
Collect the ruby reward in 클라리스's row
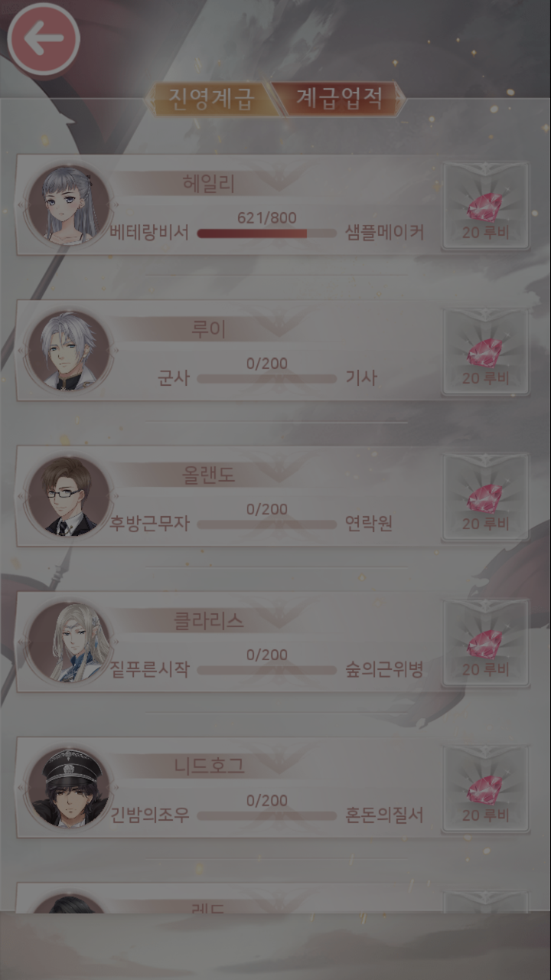tap(485, 642)
